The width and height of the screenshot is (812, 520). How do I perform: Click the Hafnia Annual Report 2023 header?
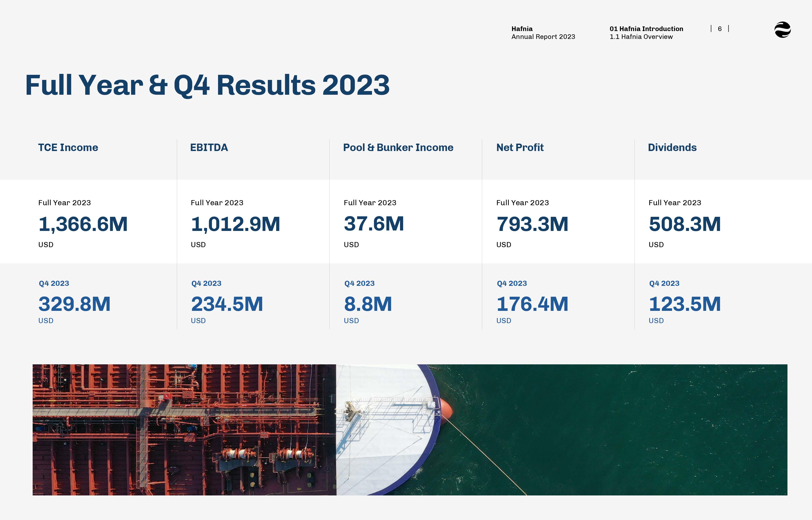coord(543,33)
